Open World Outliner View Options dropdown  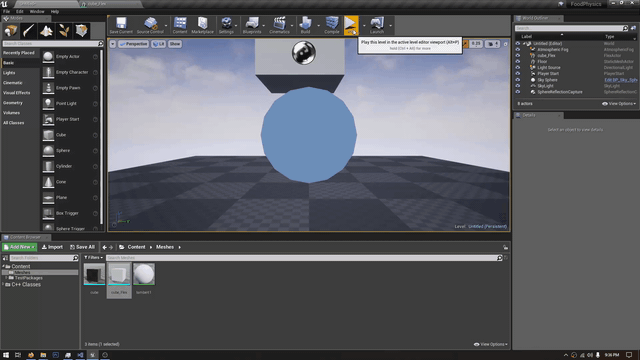point(619,104)
